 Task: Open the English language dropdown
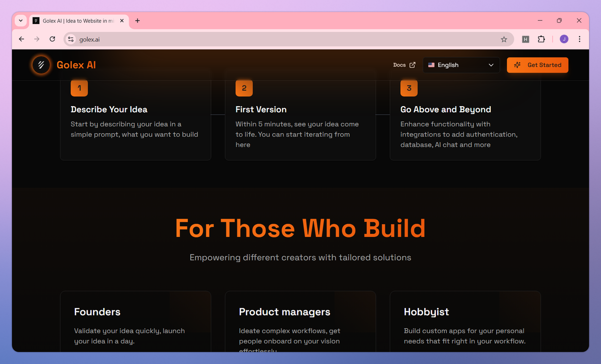[x=461, y=65]
